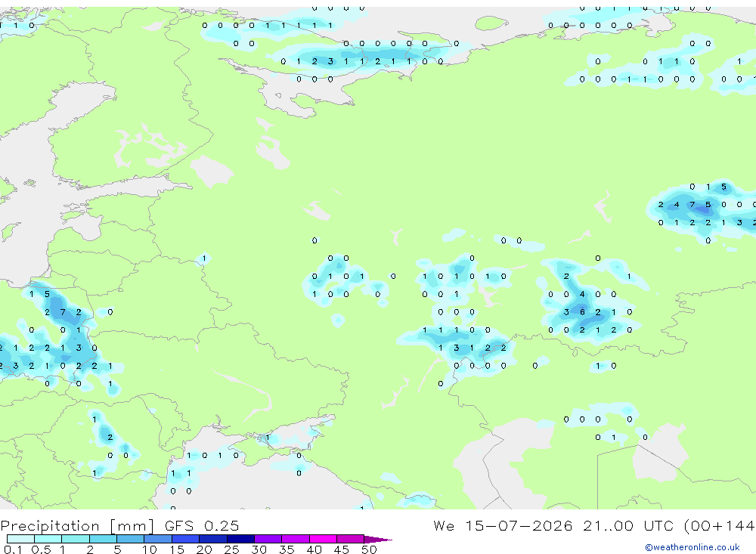Image resolution: width=756 pixels, height=554 pixels.
Task: Click the value 3 in row '0 1 2 3 1 1 2'
Action: [x=330, y=61]
